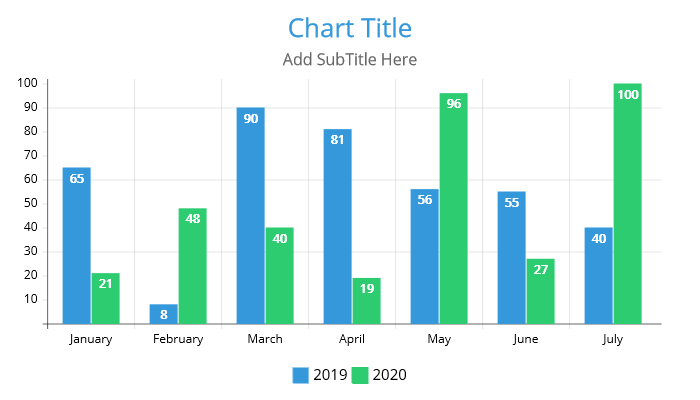Select the Chart Title text
Image resolution: width=700 pixels, height=400 pixels.
tap(350, 29)
